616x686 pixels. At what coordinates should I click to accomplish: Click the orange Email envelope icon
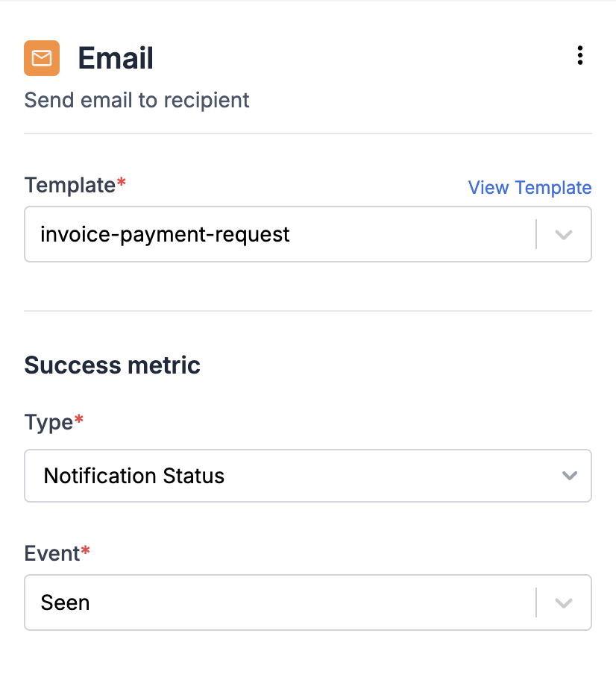[42, 58]
